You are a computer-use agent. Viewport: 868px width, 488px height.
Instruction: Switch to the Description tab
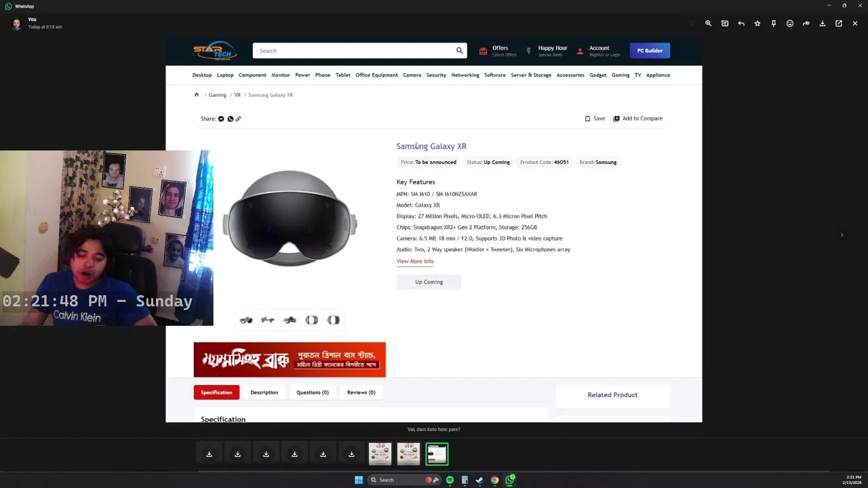264,392
